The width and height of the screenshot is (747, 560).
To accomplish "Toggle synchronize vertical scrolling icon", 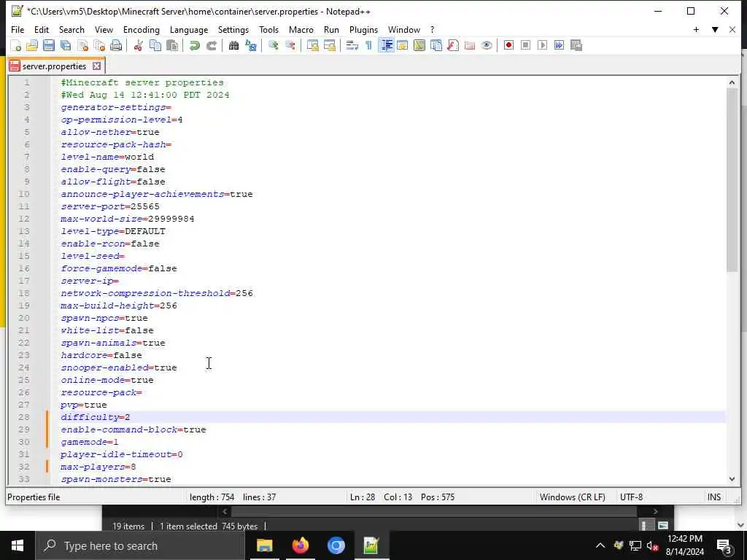I will click(312, 45).
